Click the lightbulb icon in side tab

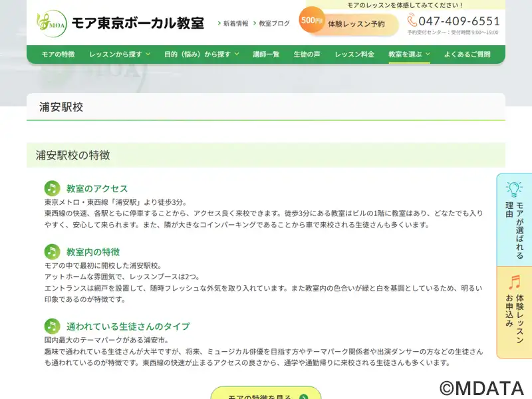(514, 190)
